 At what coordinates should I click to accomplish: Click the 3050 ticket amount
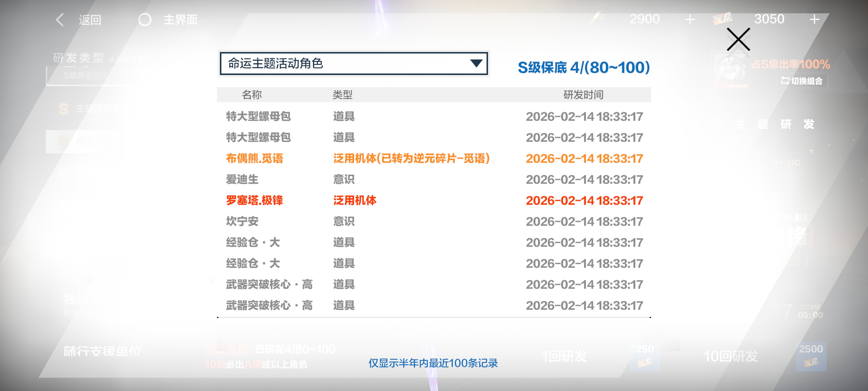click(769, 19)
